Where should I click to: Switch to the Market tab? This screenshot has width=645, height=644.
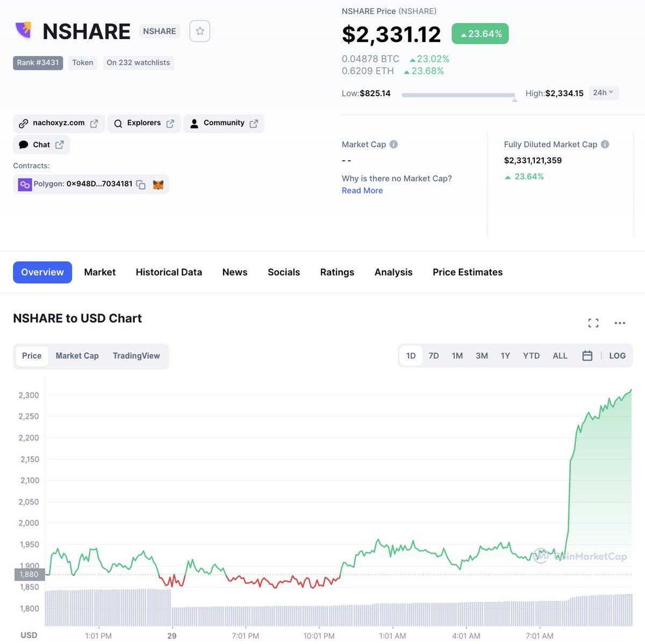(x=100, y=272)
